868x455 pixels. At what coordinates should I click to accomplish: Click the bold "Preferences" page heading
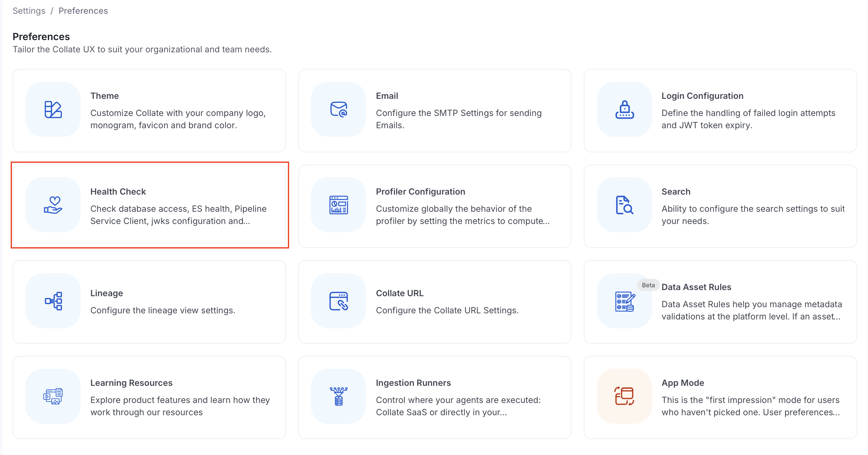pos(41,36)
